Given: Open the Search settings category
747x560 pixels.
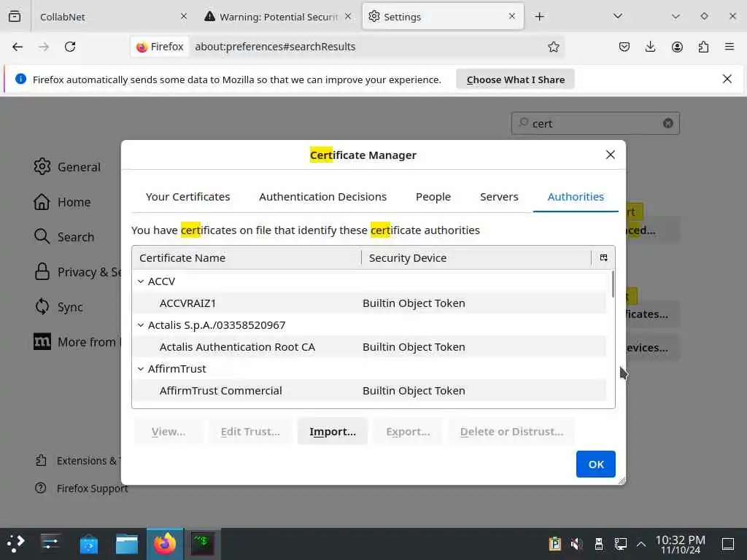Looking at the screenshot, I should tap(64, 237).
